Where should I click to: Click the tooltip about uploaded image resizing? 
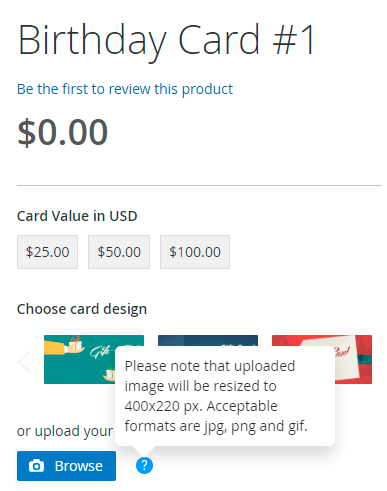[225, 396]
